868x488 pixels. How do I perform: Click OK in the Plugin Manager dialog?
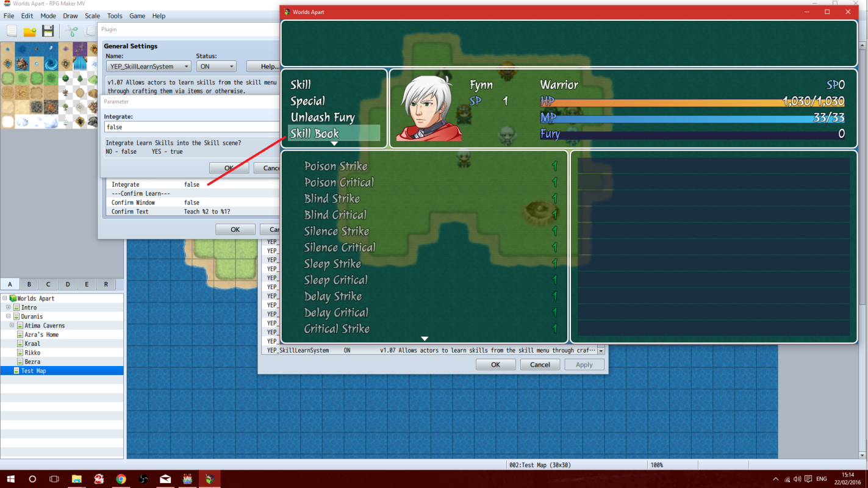click(496, 365)
